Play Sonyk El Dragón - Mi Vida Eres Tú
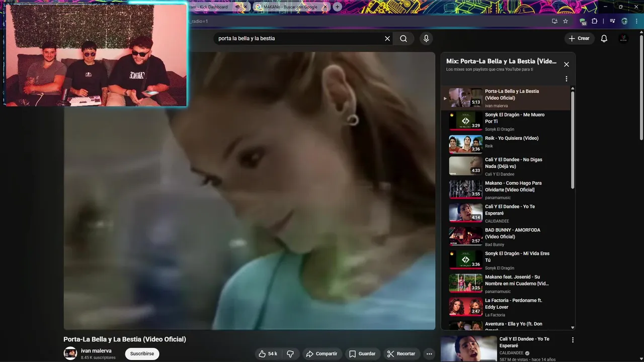The image size is (644, 362). click(465, 259)
